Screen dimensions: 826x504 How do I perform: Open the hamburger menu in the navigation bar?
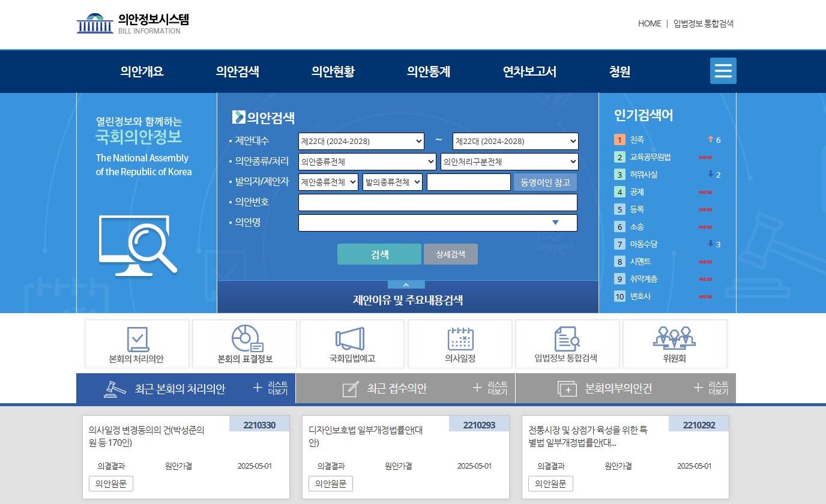pos(723,71)
